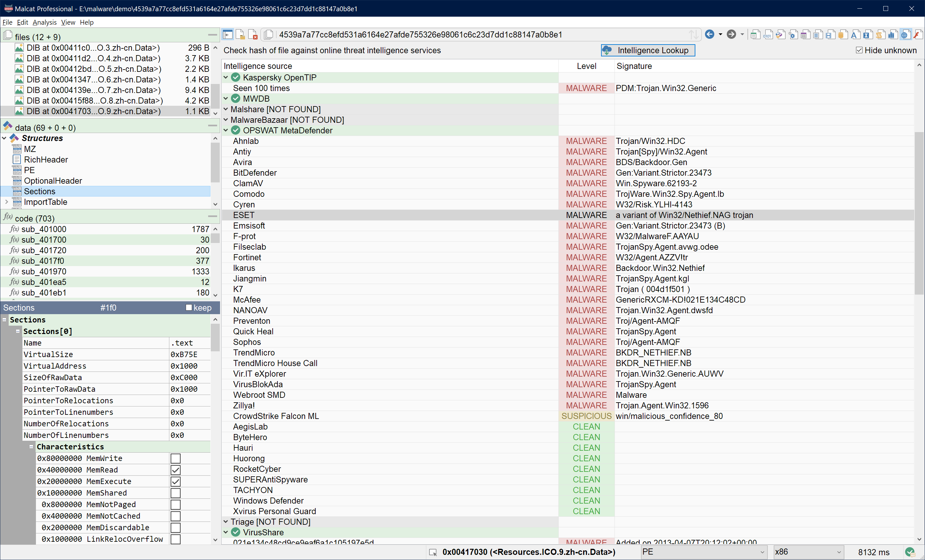The height and width of the screenshot is (560, 925).
Task: Toggle the MemNotCached characteristic checkbox
Action: (175, 516)
